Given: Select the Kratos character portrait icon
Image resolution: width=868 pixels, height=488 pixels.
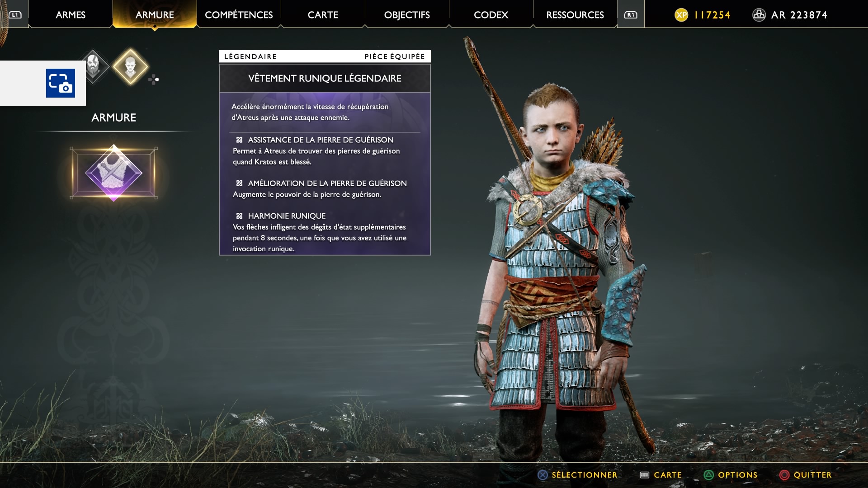Looking at the screenshot, I should coord(93,67).
